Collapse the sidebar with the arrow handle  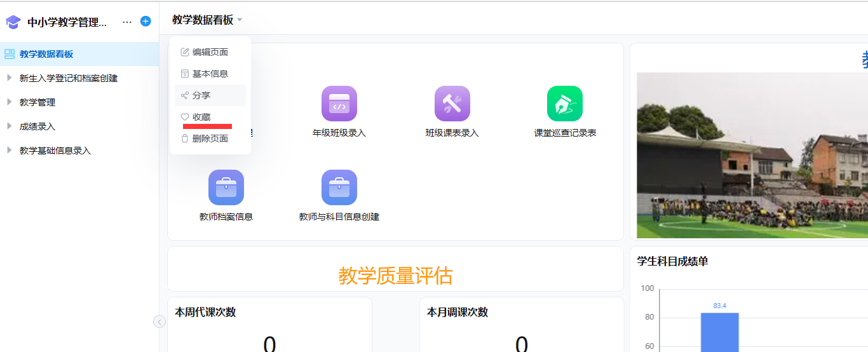click(159, 322)
